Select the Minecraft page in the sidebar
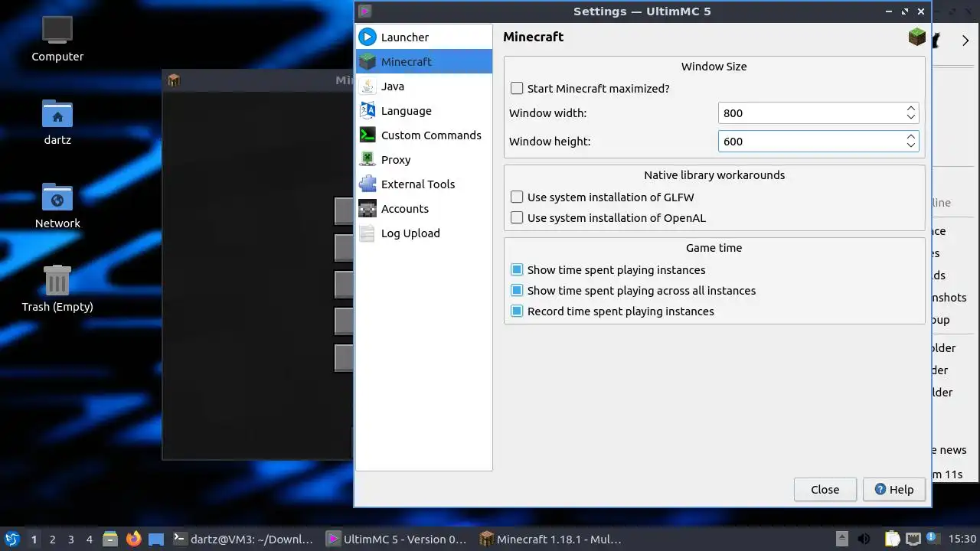The width and height of the screenshot is (980, 551). tap(423, 61)
